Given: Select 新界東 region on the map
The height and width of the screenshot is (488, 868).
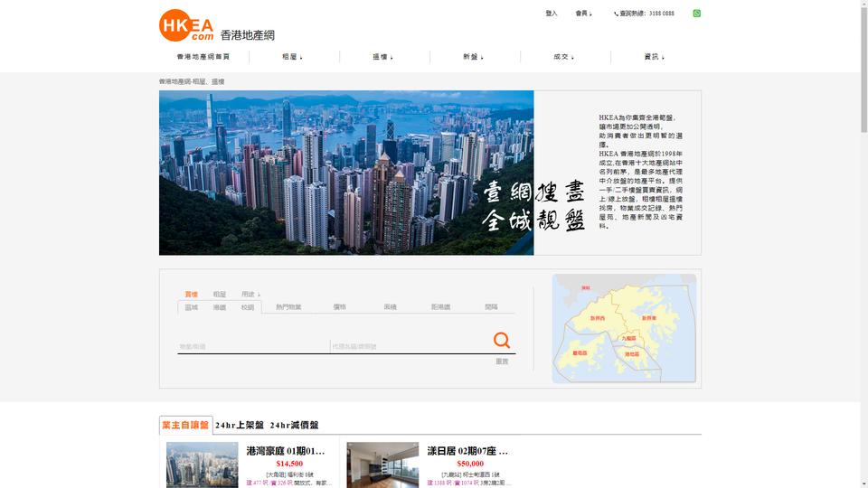Looking at the screenshot, I should click(x=649, y=318).
